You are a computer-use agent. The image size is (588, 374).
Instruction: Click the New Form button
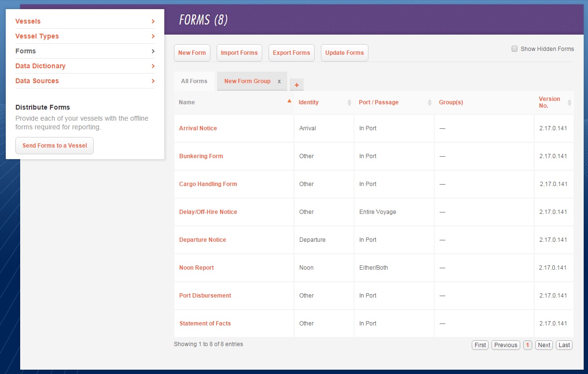coord(192,53)
